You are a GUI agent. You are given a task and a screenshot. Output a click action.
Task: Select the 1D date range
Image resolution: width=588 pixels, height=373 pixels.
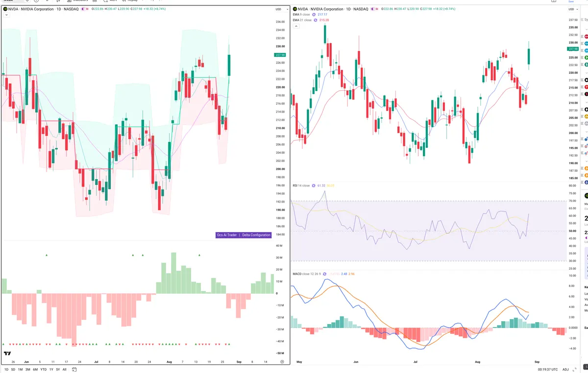click(6, 370)
